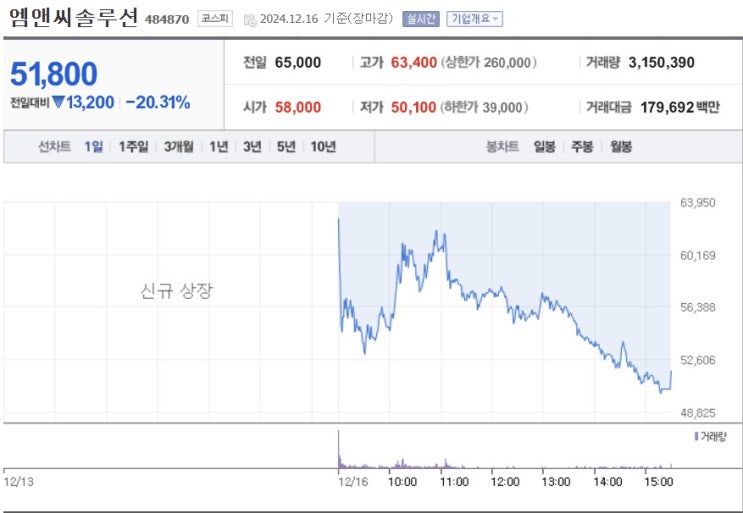
Task: View the 10년 line chart
Action: click(323, 147)
